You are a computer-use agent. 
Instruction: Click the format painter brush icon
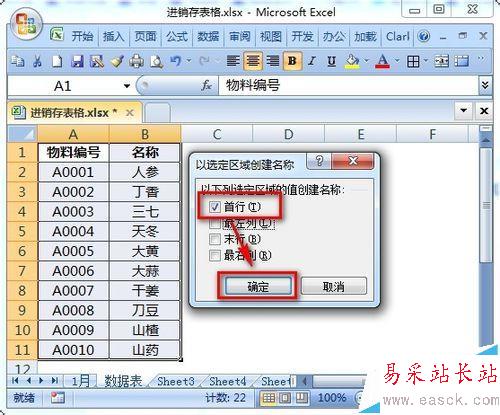(117, 61)
